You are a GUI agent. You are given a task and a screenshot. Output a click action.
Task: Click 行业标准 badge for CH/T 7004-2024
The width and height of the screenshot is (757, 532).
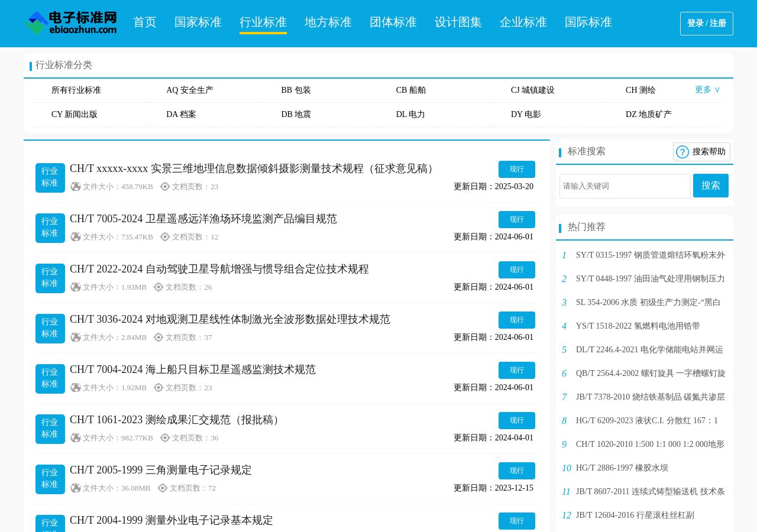pos(50,379)
